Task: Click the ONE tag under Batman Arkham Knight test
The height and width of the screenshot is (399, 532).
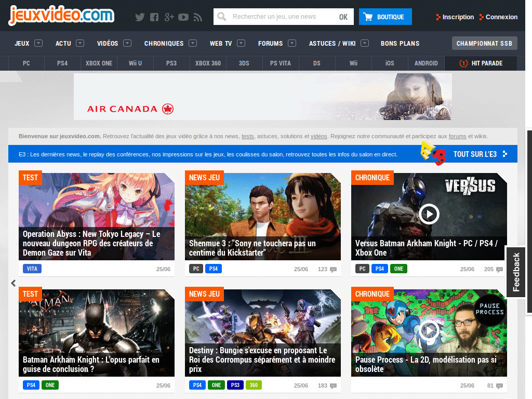Action: (x=50, y=385)
